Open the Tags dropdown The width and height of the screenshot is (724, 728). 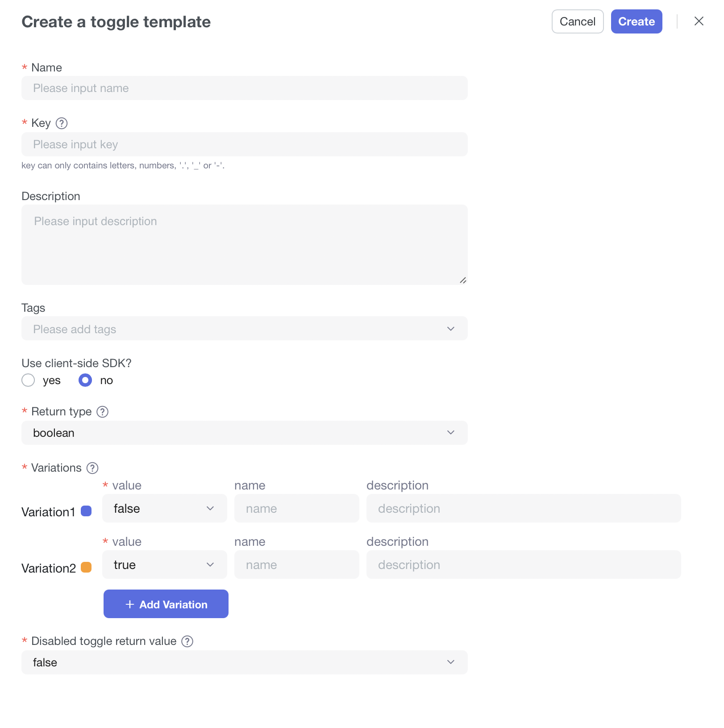click(244, 329)
